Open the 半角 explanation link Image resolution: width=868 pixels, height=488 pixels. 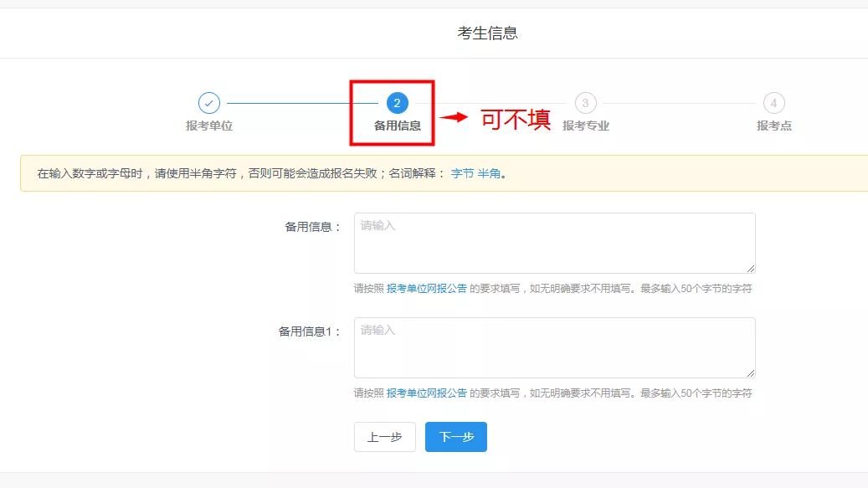pyautogui.click(x=489, y=174)
